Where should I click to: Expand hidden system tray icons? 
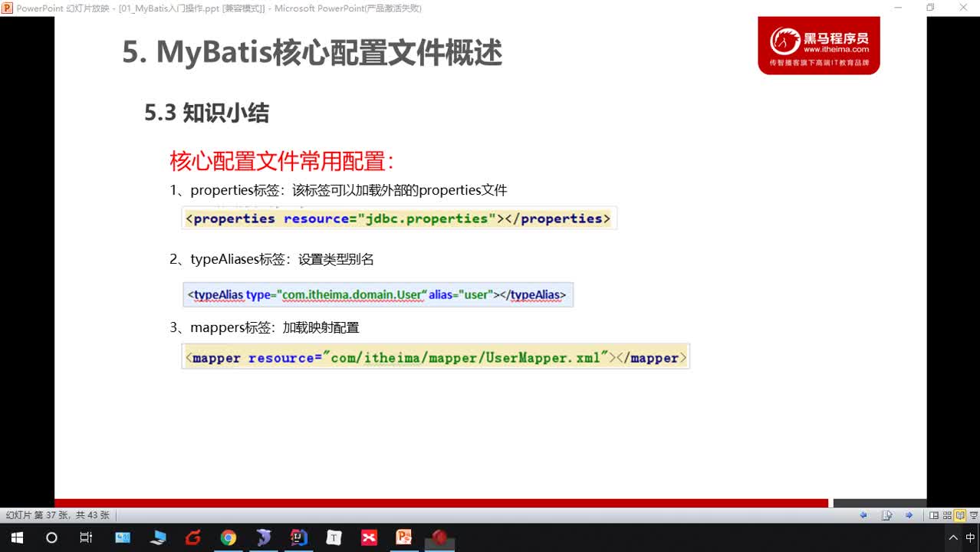tap(953, 537)
